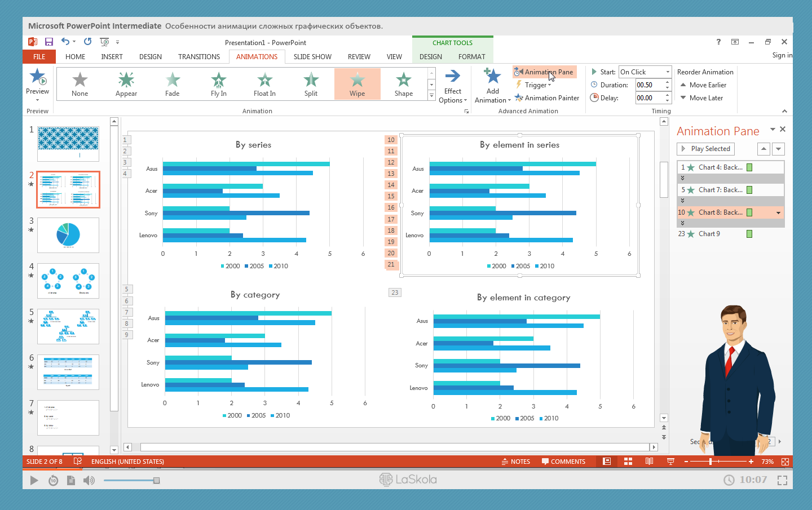The image size is (812, 510).
Task: Save the presentation with the floppy icon
Action: (49, 42)
